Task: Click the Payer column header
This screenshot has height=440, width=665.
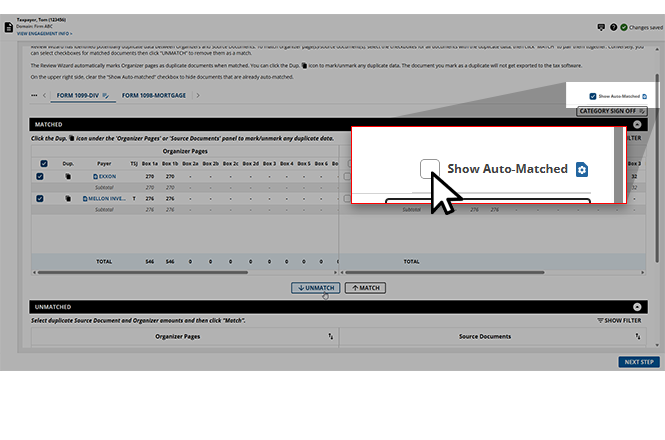Action: coord(104,163)
